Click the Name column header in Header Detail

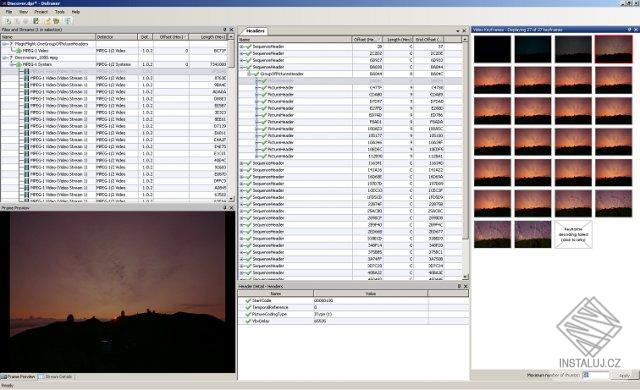tap(276, 293)
